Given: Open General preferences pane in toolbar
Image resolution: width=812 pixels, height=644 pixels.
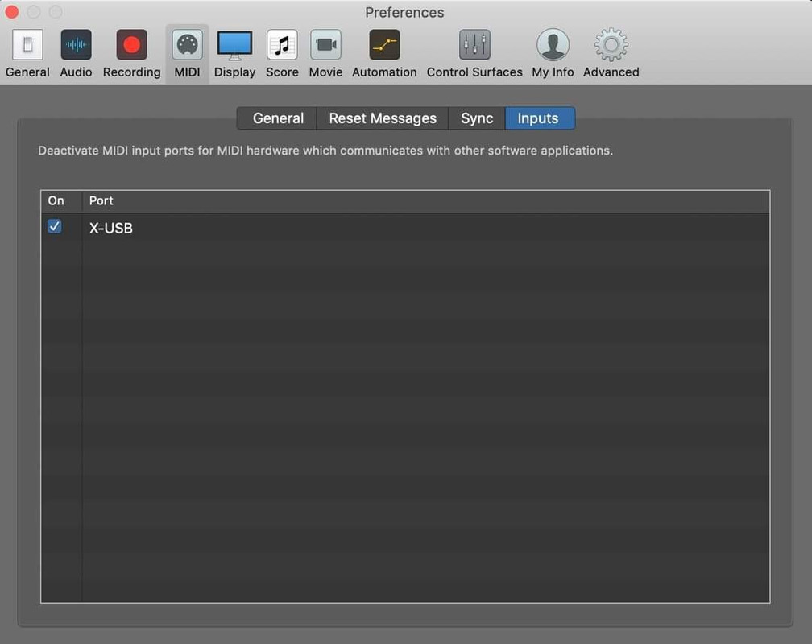Looking at the screenshot, I should 27,54.
